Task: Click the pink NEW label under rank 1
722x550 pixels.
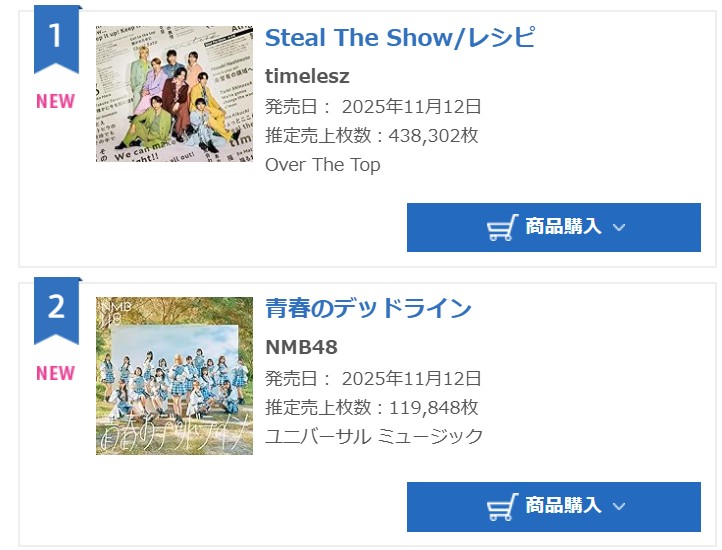Action: 56,101
